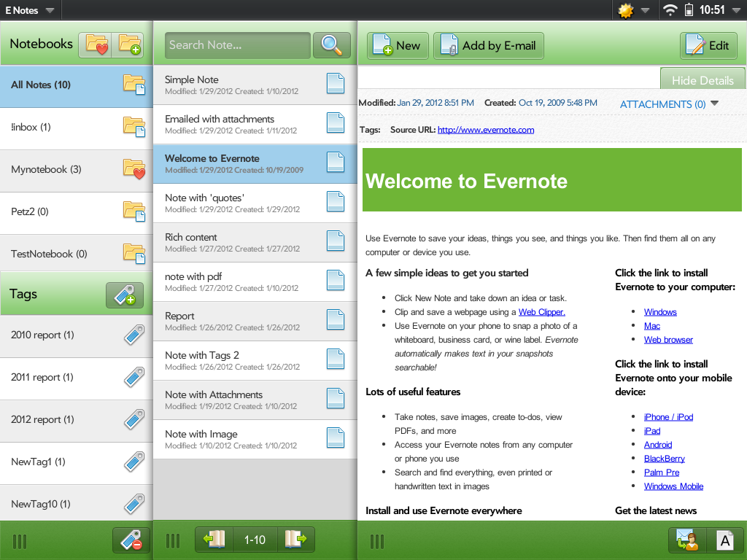Follow the Mac install link

652,326
